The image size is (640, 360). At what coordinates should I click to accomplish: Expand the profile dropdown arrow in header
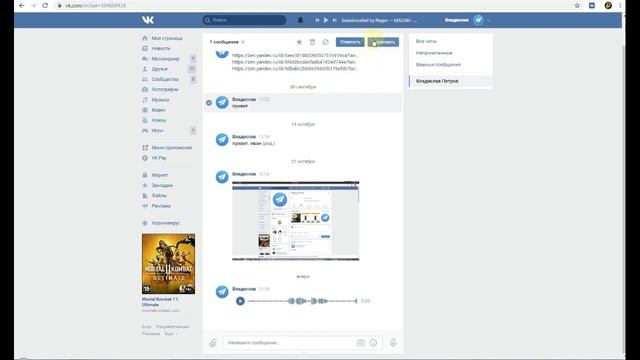point(489,20)
